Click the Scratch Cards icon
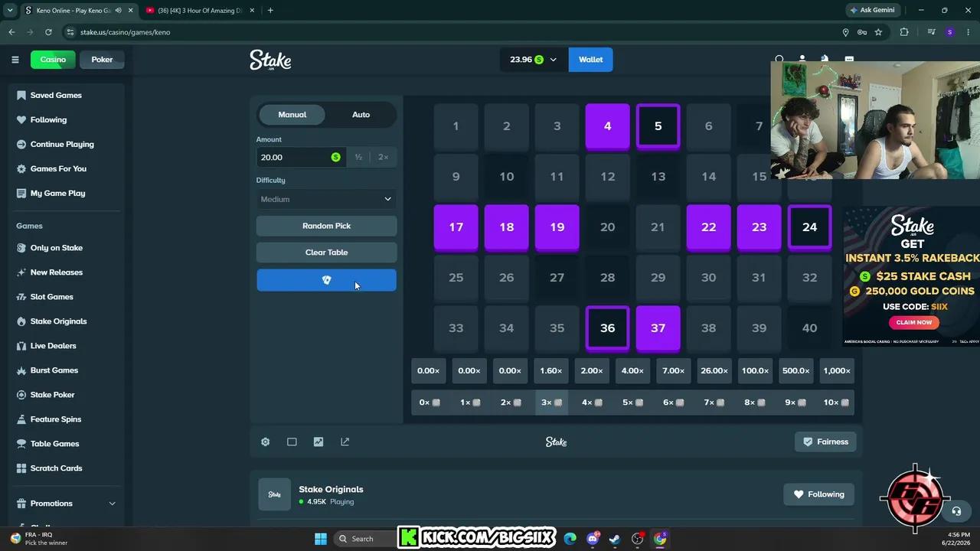Viewport: 980px width, 551px height. pos(21,468)
